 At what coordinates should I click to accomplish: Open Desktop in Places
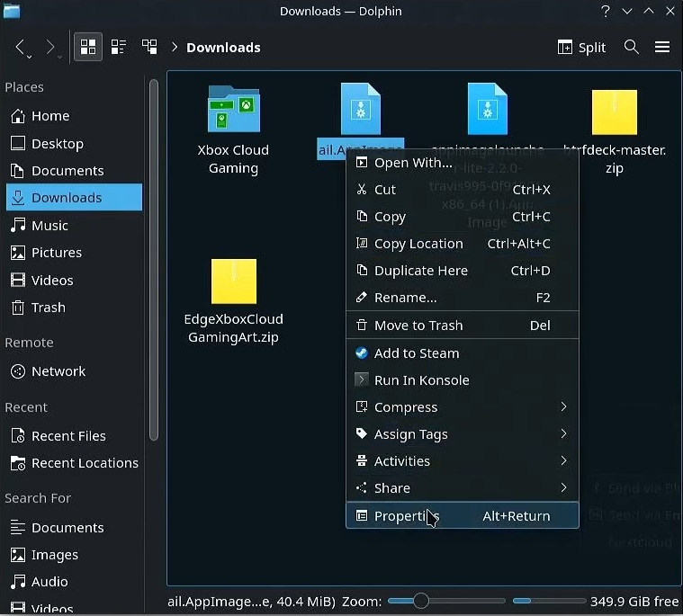74,143
